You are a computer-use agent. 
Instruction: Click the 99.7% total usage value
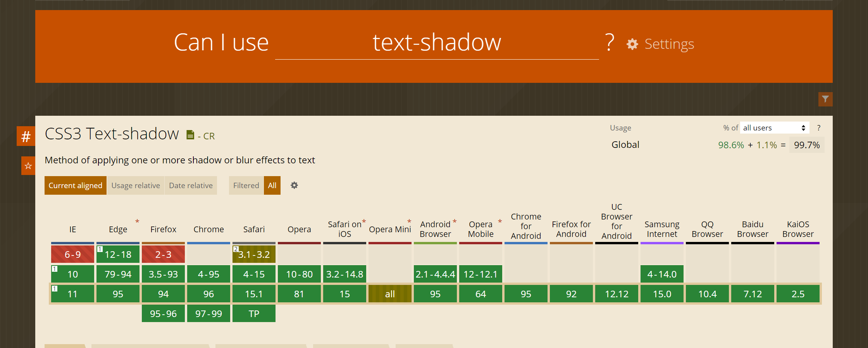(807, 145)
